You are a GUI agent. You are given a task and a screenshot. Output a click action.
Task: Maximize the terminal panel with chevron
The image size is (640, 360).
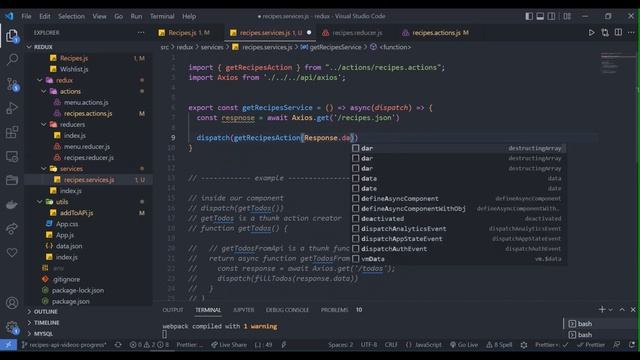pos(622,309)
